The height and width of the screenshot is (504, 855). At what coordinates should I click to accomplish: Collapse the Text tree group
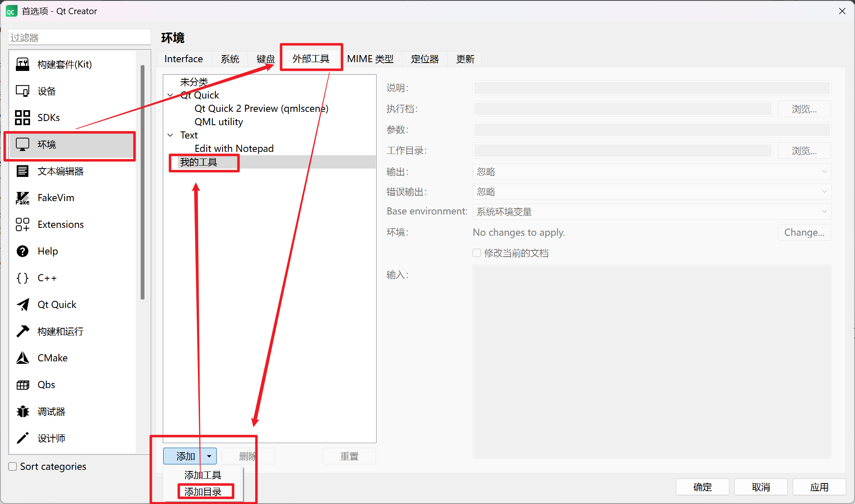170,135
